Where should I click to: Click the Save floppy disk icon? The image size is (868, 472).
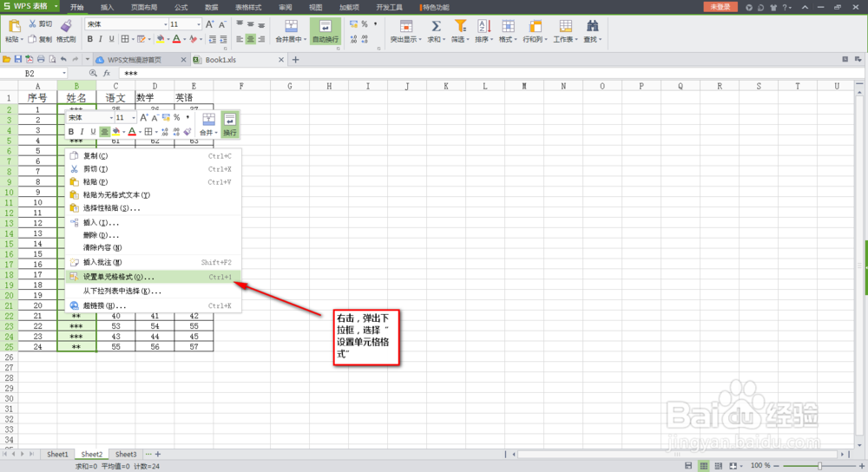(x=17, y=59)
